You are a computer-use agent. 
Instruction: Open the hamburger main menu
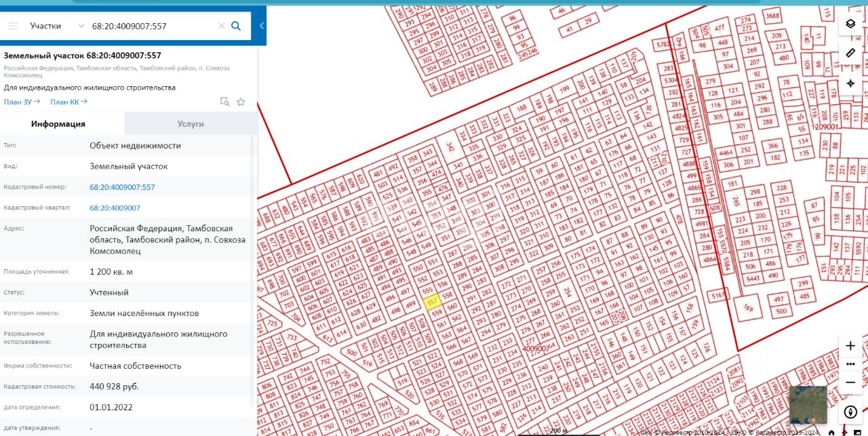point(13,26)
